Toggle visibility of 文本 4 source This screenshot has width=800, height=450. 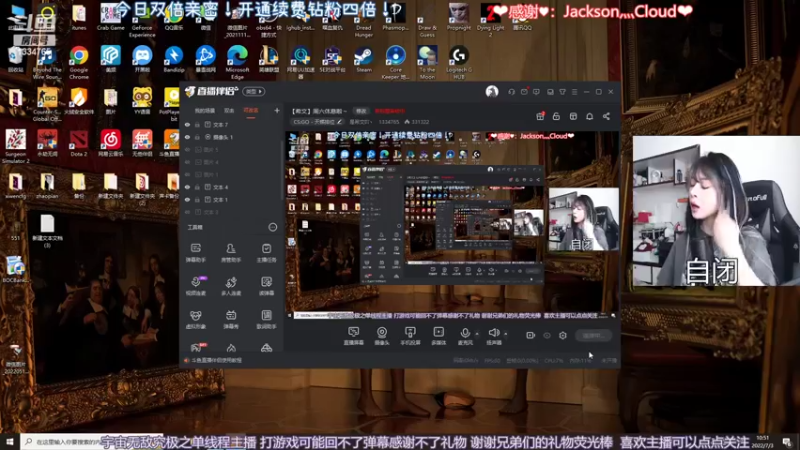tap(187, 187)
